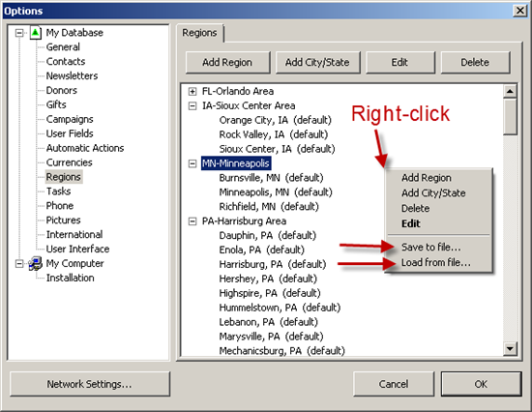Click the Add City/State button
Screen dimensions: 532x412
coord(317,63)
